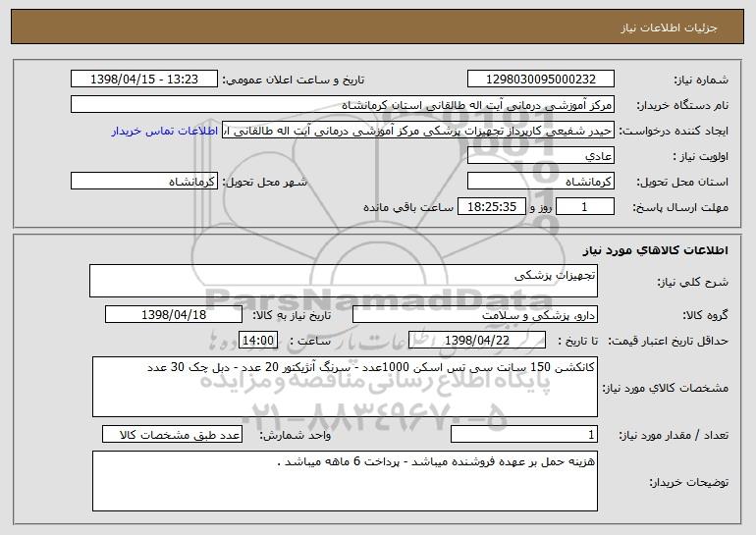Click the گروه کالا field

[475, 314]
